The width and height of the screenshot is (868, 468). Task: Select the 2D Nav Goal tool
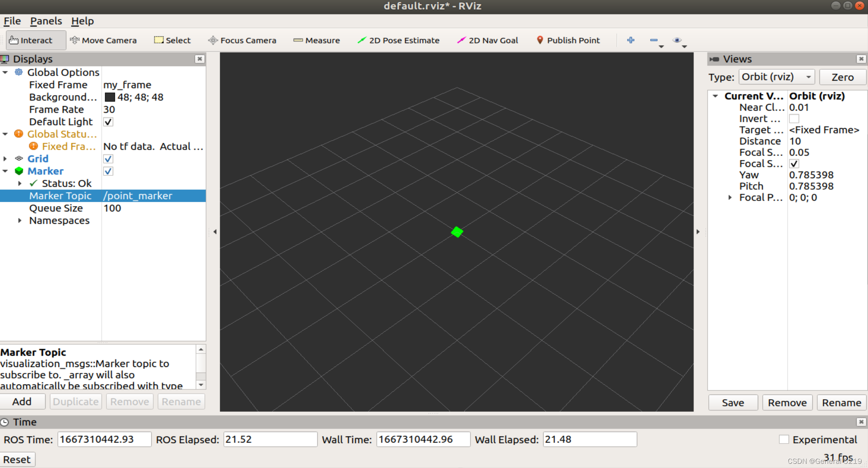click(x=487, y=41)
